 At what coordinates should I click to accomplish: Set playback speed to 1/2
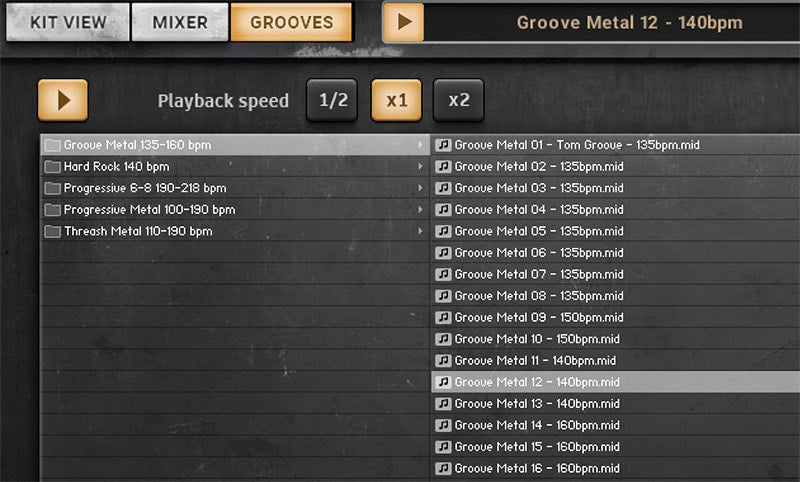(x=332, y=100)
